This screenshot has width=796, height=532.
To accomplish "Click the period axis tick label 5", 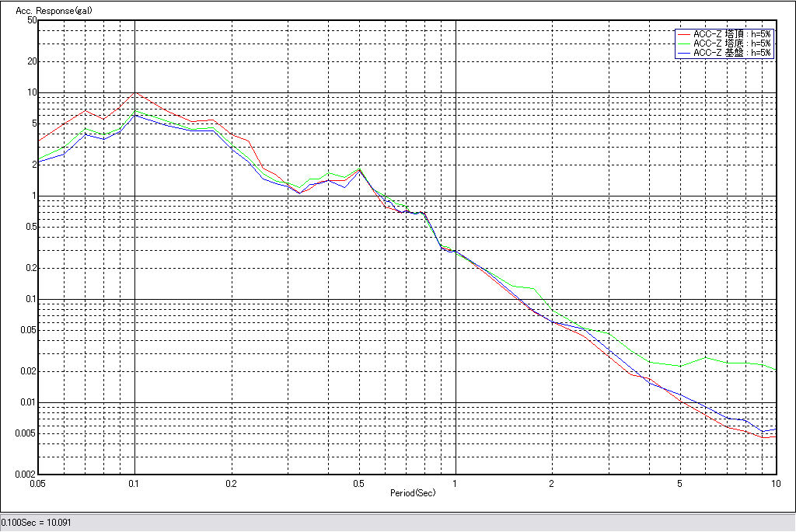I will (679, 483).
